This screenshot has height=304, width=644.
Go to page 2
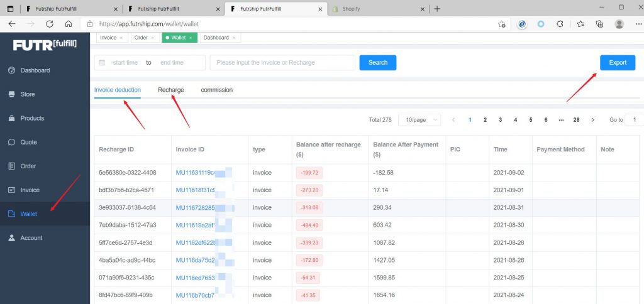[x=485, y=120]
